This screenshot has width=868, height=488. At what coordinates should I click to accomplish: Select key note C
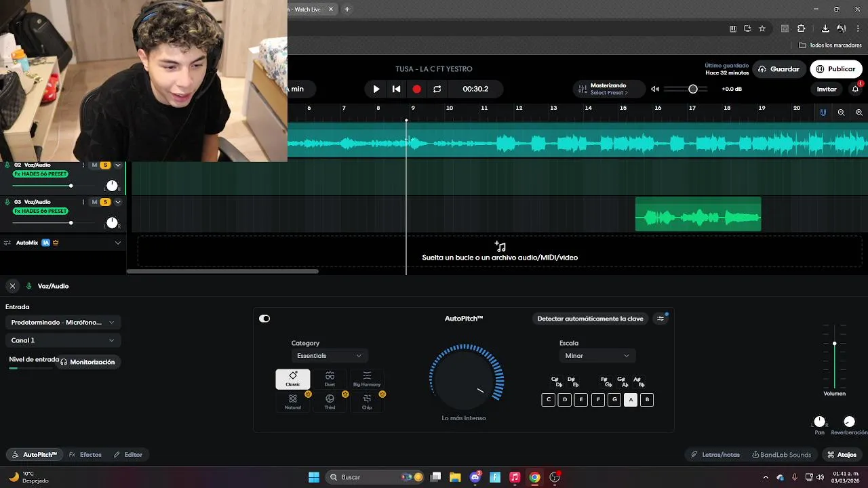(x=549, y=400)
